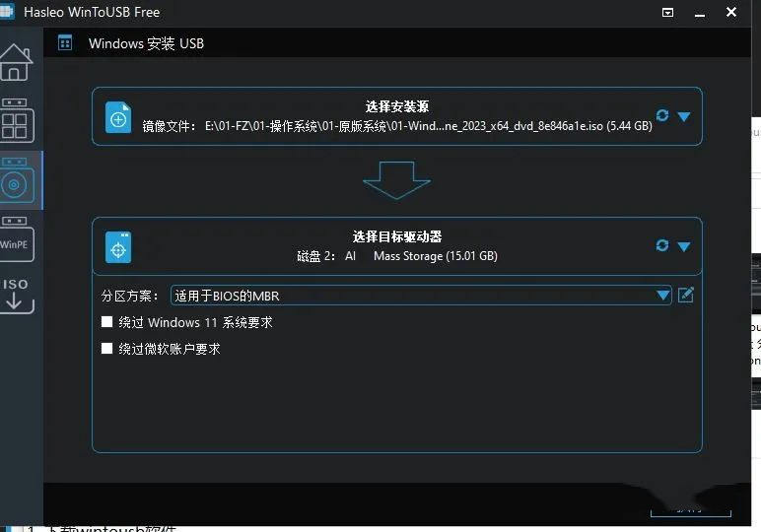761x532 pixels.
Task: Enable 绕过微软账户要求 checkbox
Action: click(106, 348)
